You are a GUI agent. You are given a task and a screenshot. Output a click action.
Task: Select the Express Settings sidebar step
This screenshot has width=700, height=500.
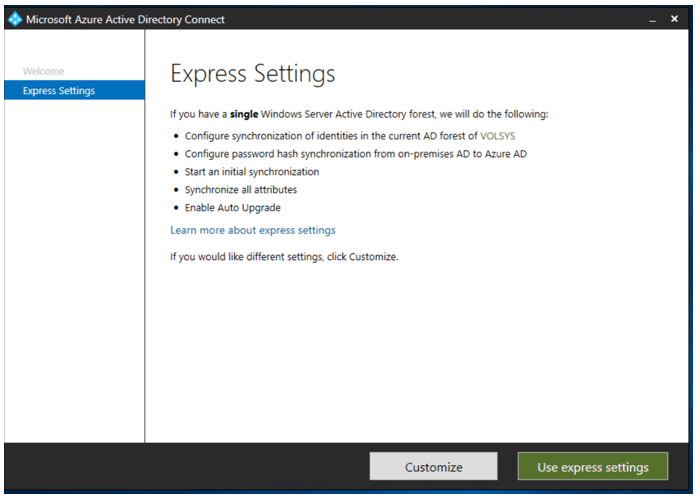62,91
